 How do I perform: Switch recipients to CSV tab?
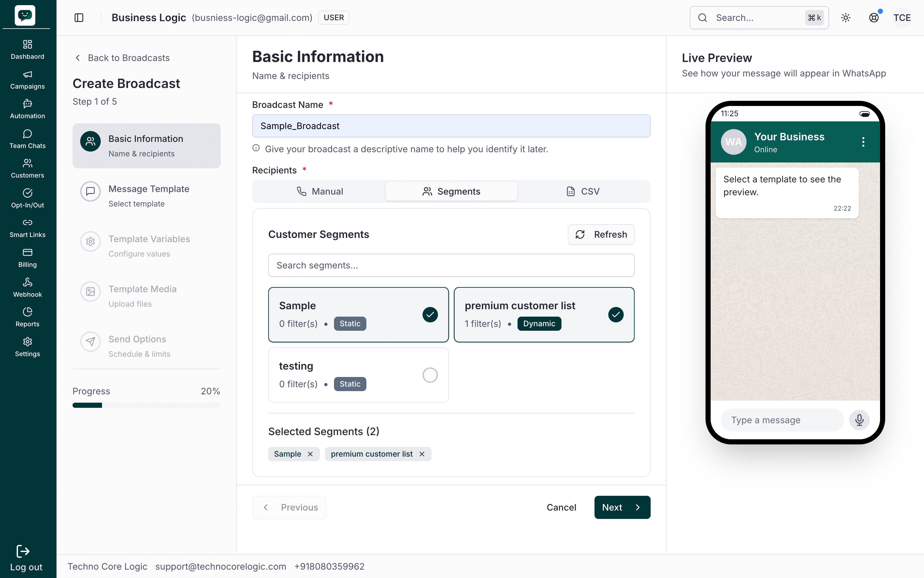pyautogui.click(x=583, y=191)
